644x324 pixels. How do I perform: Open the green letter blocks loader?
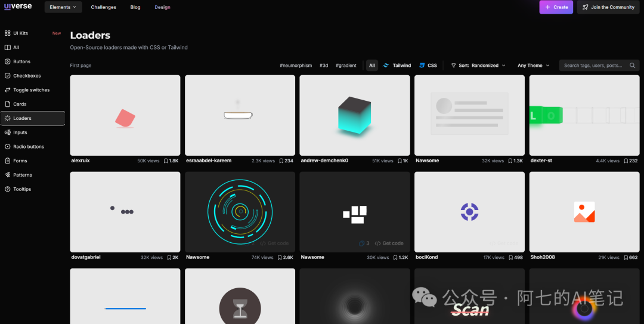(584, 115)
